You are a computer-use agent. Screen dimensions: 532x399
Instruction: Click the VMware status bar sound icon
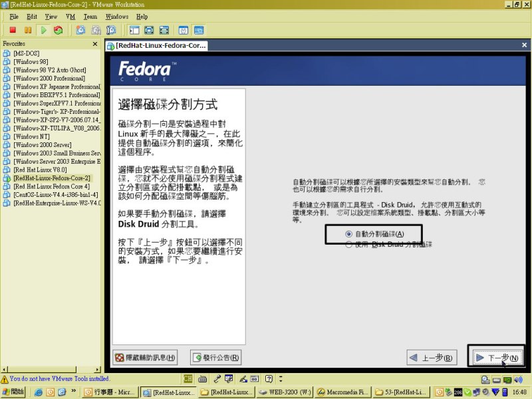pos(518,380)
